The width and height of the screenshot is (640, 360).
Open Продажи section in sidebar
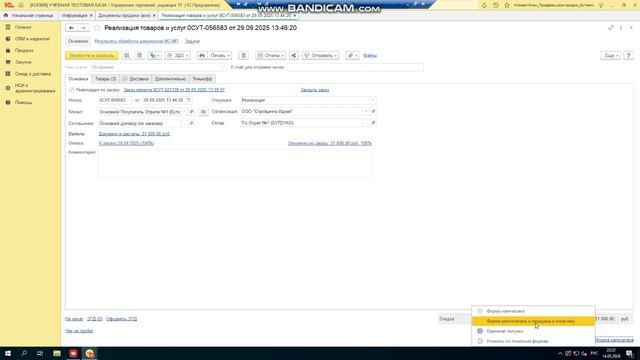[24, 50]
